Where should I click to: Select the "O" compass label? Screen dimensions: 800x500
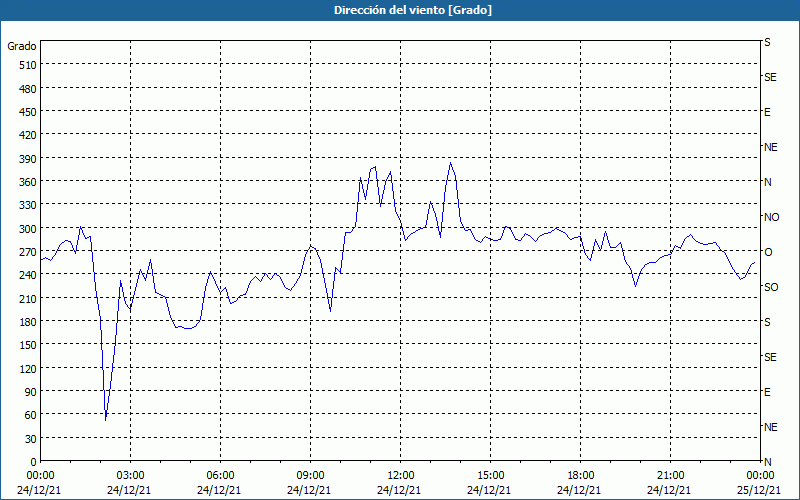(768, 252)
